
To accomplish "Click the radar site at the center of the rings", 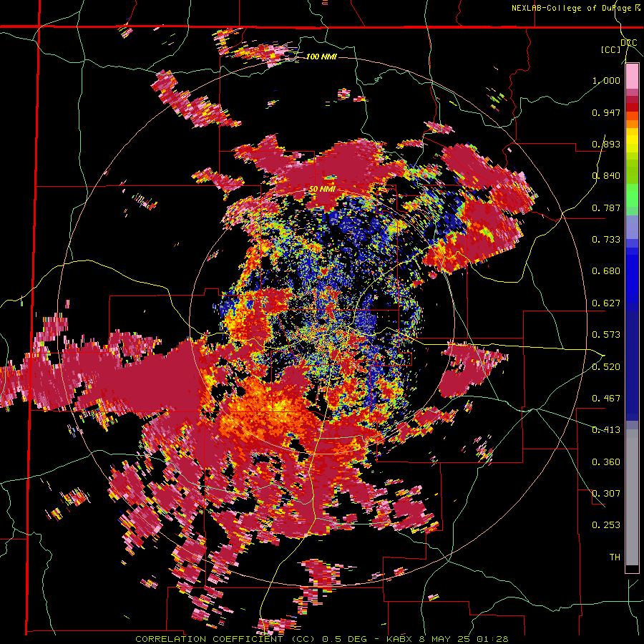I will [x=323, y=321].
